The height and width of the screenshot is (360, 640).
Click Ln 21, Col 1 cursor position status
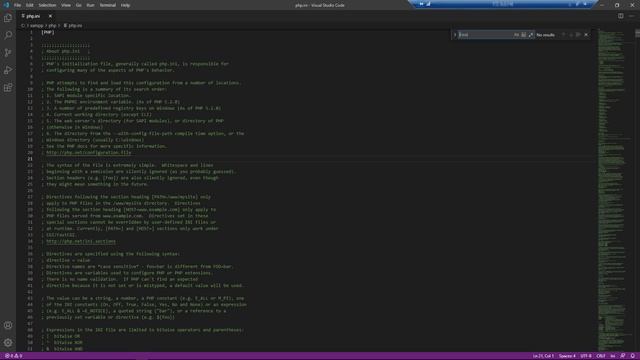(543, 356)
